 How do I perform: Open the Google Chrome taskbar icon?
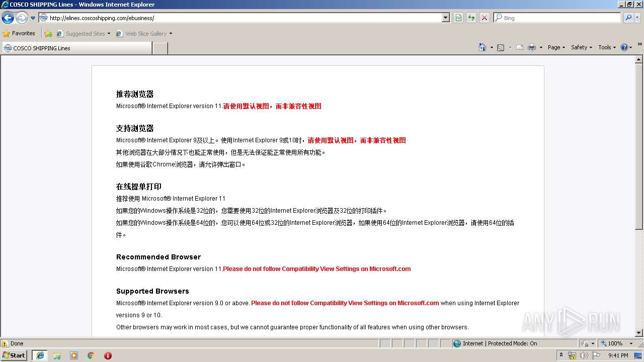pos(91,355)
